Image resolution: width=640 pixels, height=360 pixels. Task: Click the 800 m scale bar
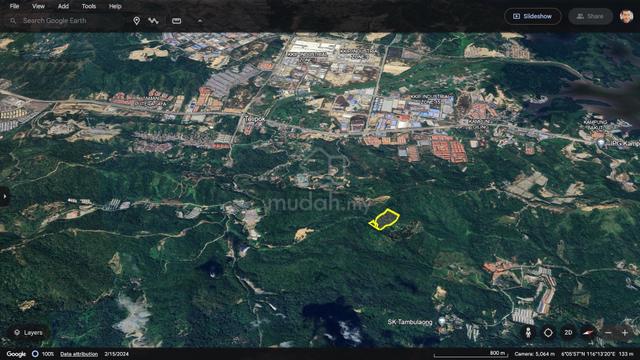[x=471, y=354]
